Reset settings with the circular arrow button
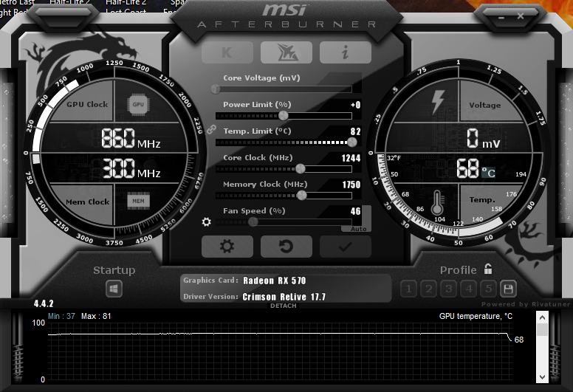This screenshot has width=573, height=392. [286, 247]
